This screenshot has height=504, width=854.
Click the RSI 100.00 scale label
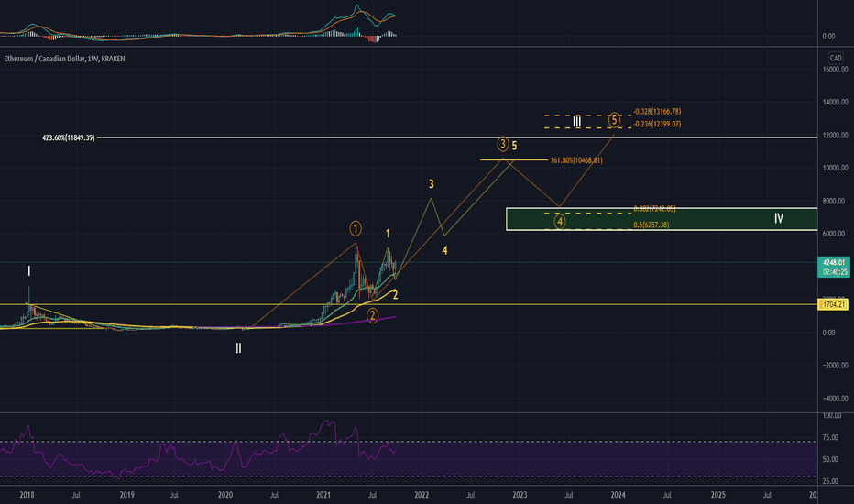point(832,416)
